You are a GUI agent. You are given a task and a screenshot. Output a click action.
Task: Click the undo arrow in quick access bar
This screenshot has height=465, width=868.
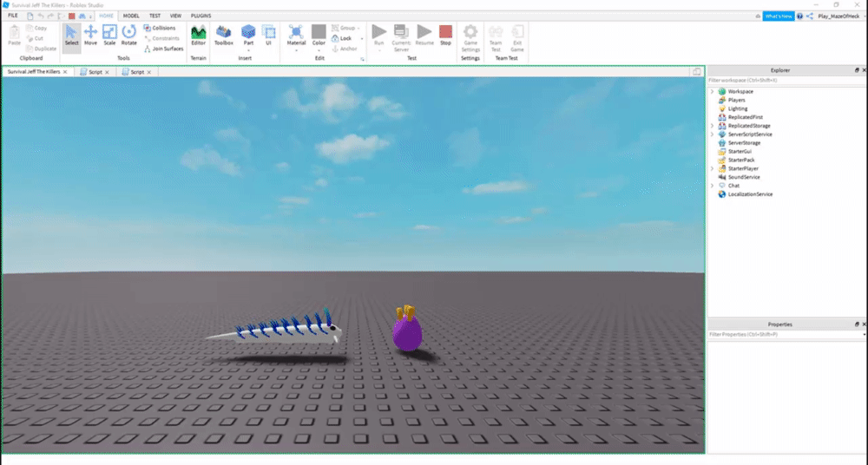(41, 16)
